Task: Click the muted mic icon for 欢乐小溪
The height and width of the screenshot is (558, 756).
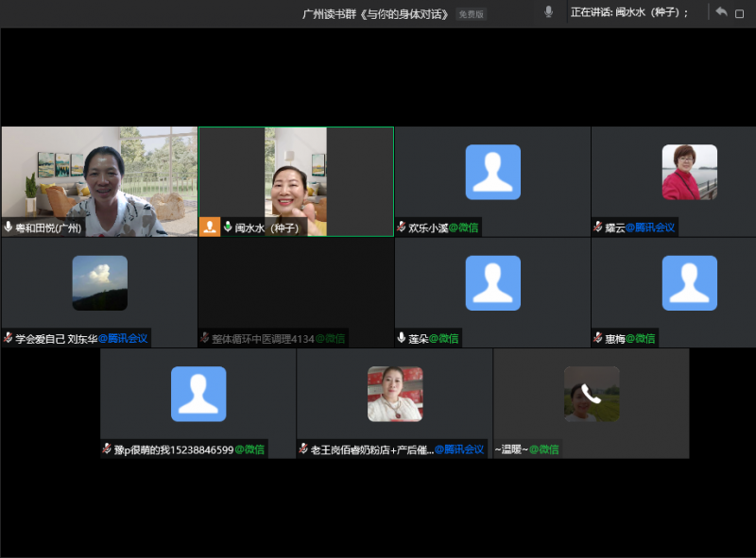Action: coord(402,228)
